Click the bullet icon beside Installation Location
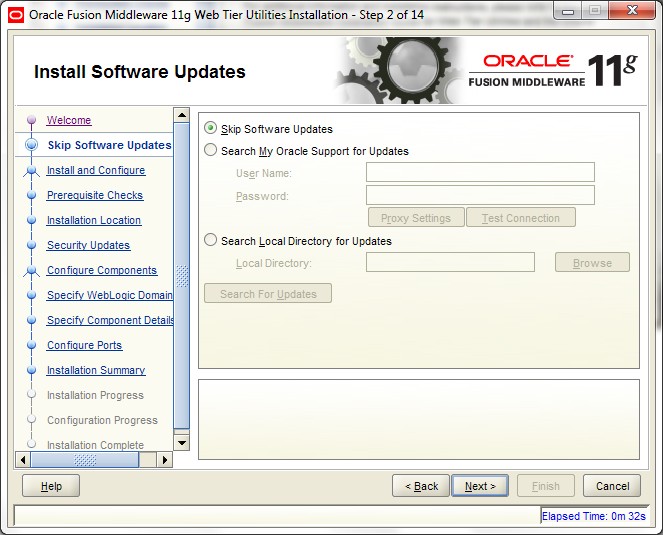 (31, 220)
